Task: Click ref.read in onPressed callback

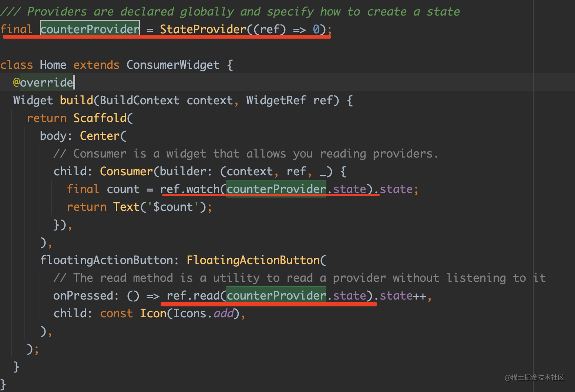Action: (x=193, y=295)
